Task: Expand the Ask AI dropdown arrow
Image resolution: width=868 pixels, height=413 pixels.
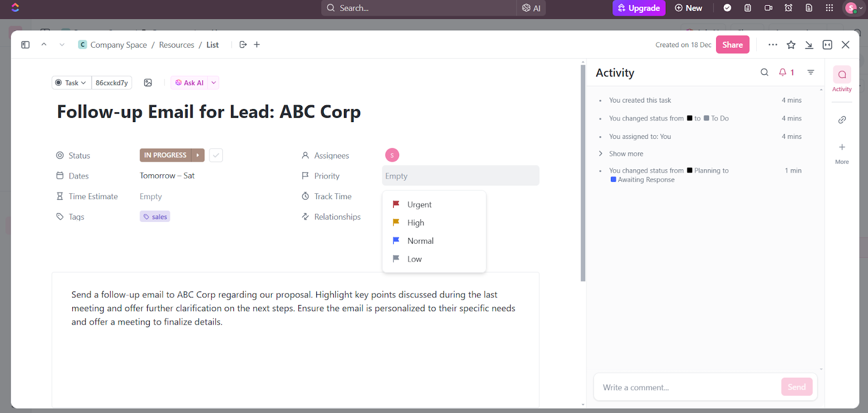Action: tap(214, 82)
